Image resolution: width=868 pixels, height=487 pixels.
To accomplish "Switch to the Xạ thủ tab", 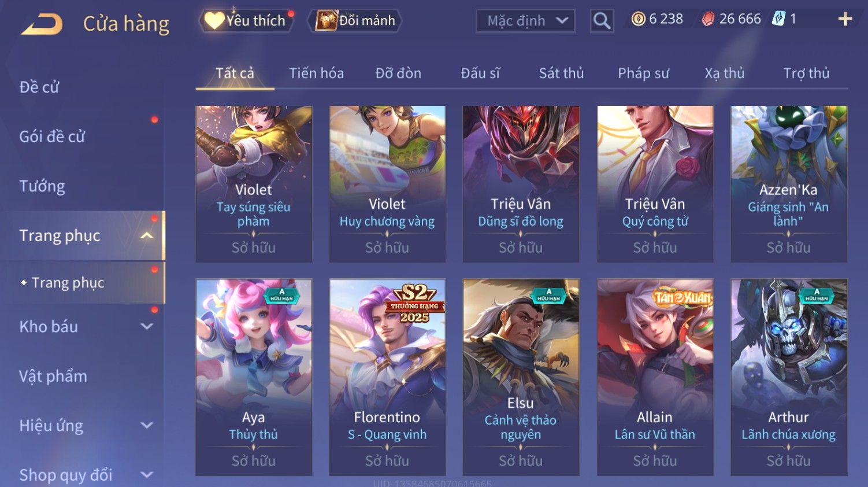I will point(724,73).
